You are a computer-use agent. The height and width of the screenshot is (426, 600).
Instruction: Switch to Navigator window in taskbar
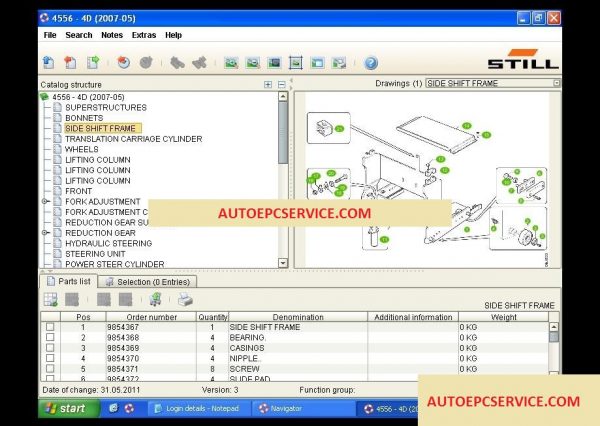tap(302, 409)
